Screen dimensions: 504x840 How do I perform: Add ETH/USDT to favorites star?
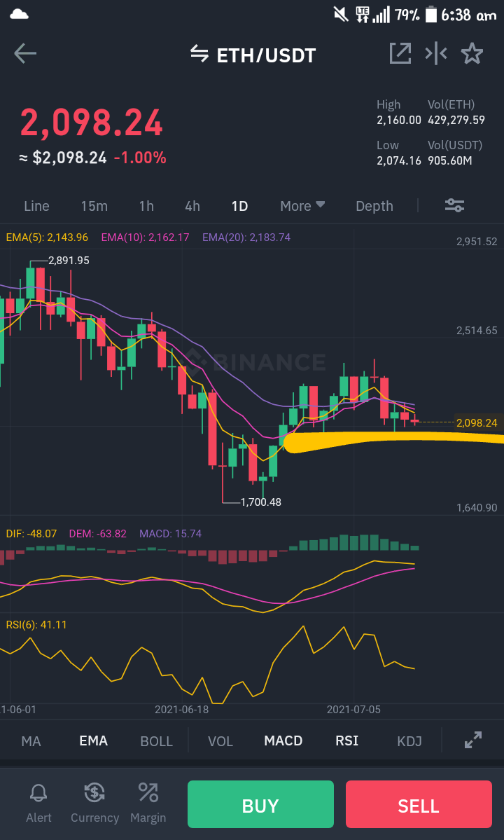(x=472, y=53)
